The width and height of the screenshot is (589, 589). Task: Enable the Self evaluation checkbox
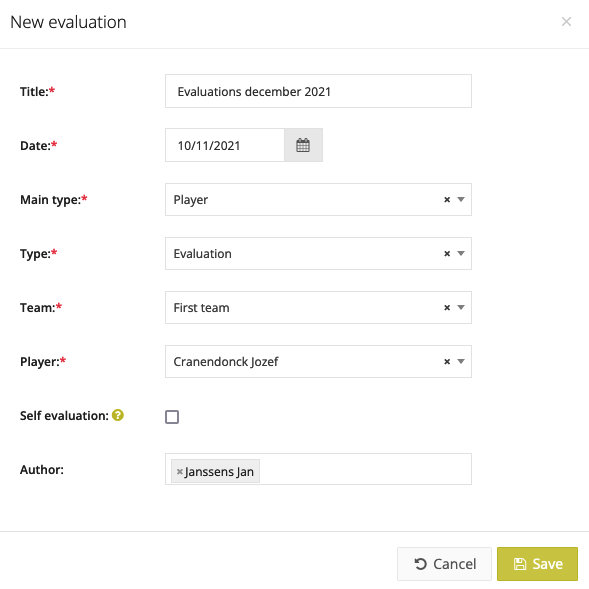coord(172,417)
